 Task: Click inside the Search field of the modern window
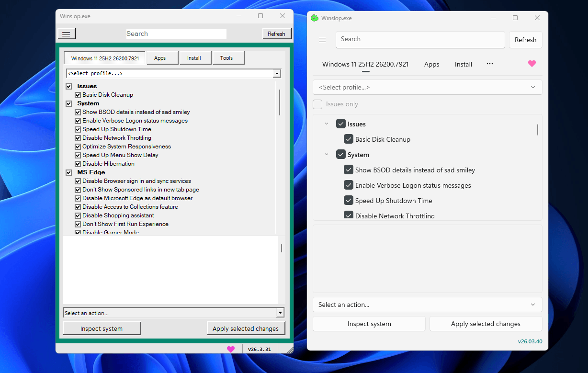click(420, 39)
